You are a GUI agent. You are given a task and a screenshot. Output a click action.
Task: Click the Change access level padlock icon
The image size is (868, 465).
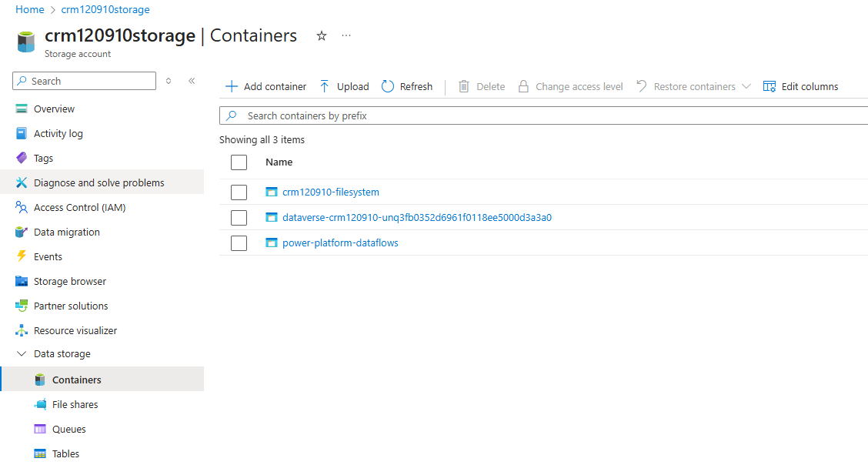pos(523,86)
